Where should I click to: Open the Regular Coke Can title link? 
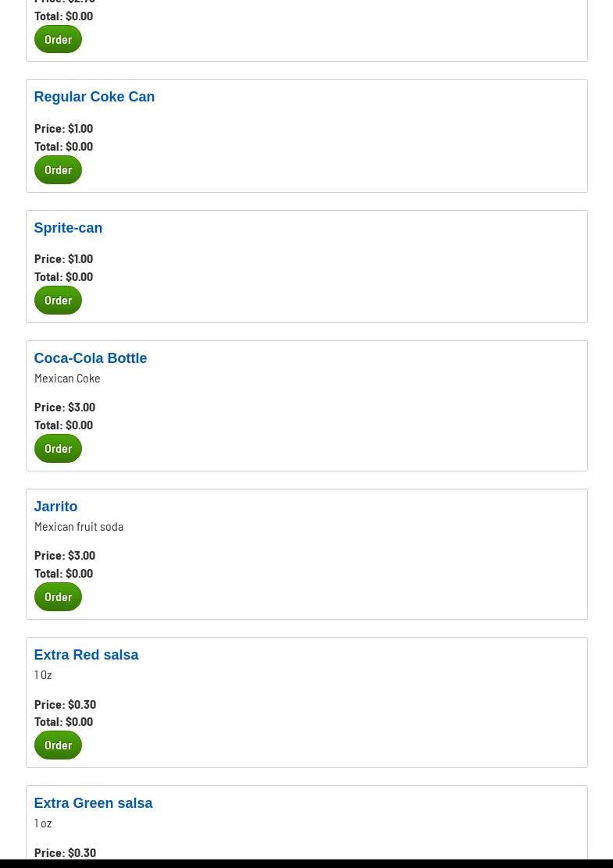point(94,97)
